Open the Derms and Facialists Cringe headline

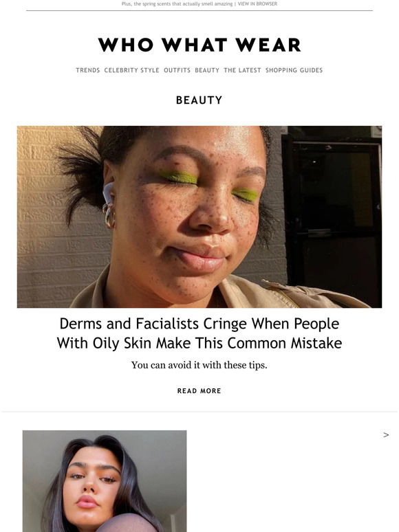point(199,333)
